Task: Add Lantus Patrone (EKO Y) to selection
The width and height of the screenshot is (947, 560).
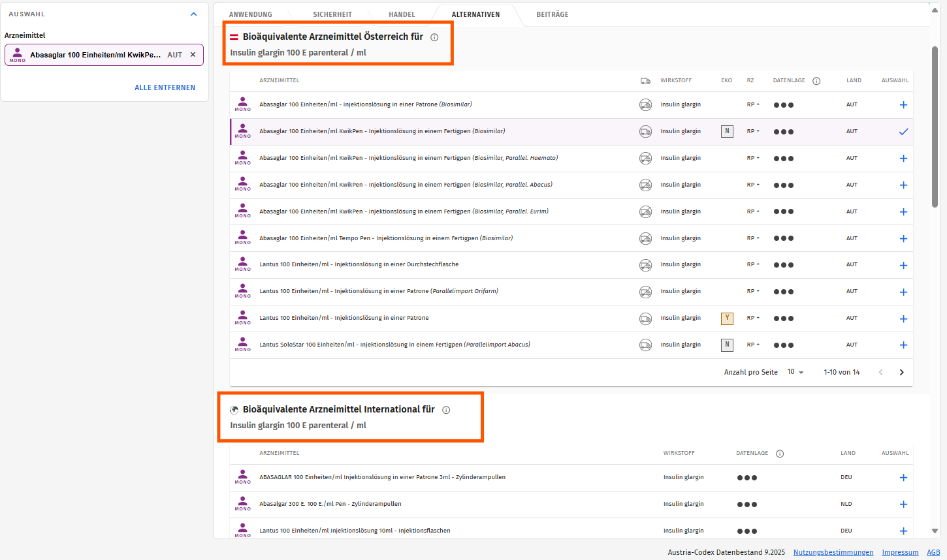Action: pyautogui.click(x=903, y=319)
